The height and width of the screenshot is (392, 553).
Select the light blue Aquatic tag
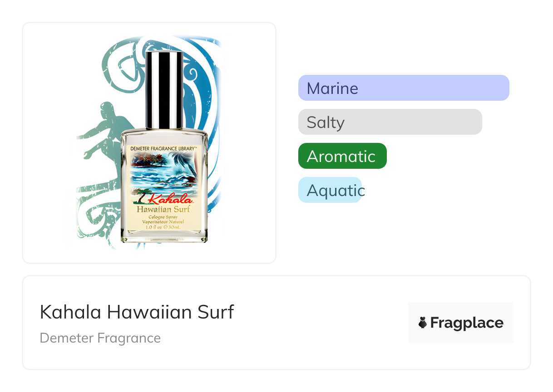point(330,190)
